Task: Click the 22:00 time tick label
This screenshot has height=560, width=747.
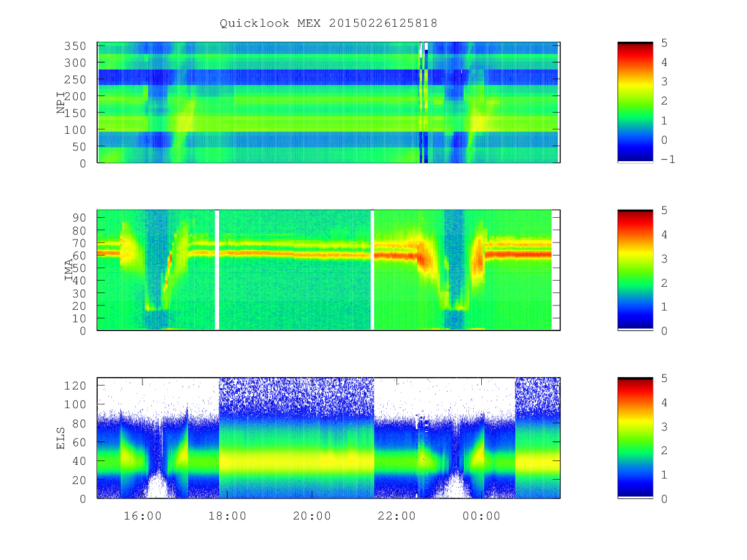Action: point(397,516)
